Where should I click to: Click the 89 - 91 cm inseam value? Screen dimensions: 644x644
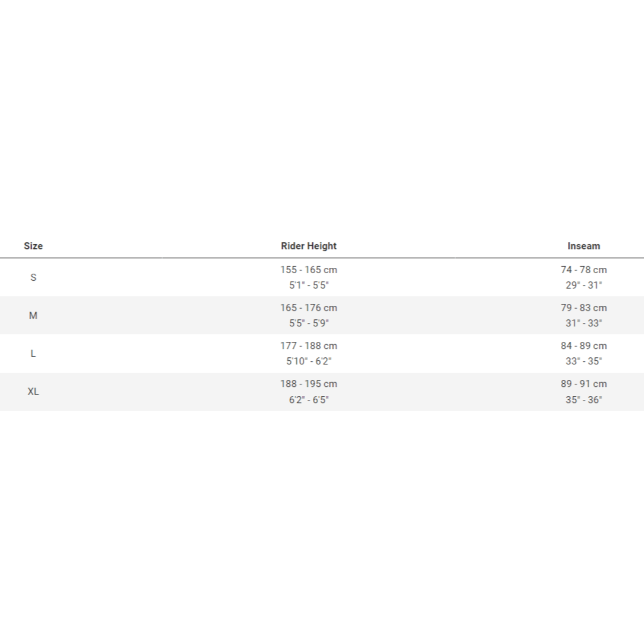click(x=584, y=384)
